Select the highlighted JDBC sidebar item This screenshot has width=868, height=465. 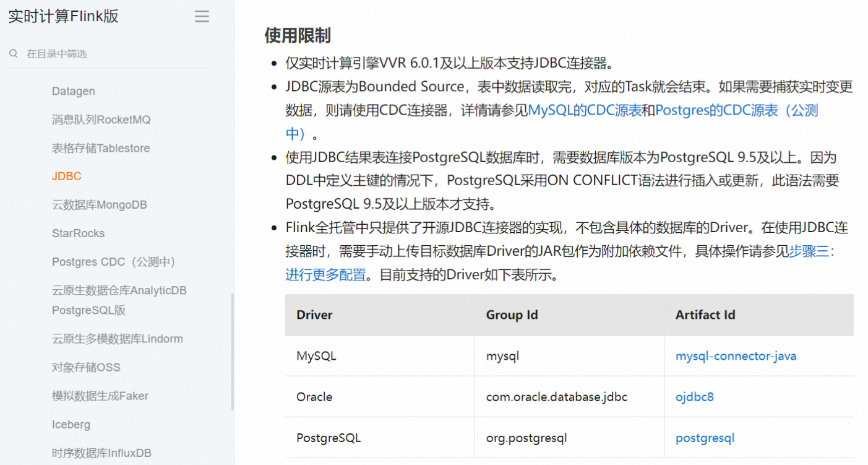(x=67, y=176)
